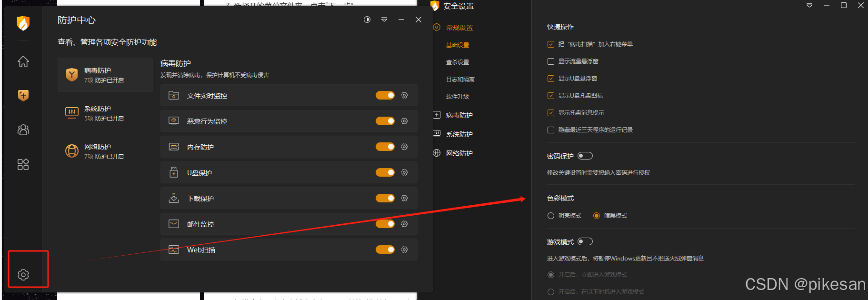Expand 病毒防护 section in settings sidebar
This screenshot has height=300, width=868.
click(459, 115)
